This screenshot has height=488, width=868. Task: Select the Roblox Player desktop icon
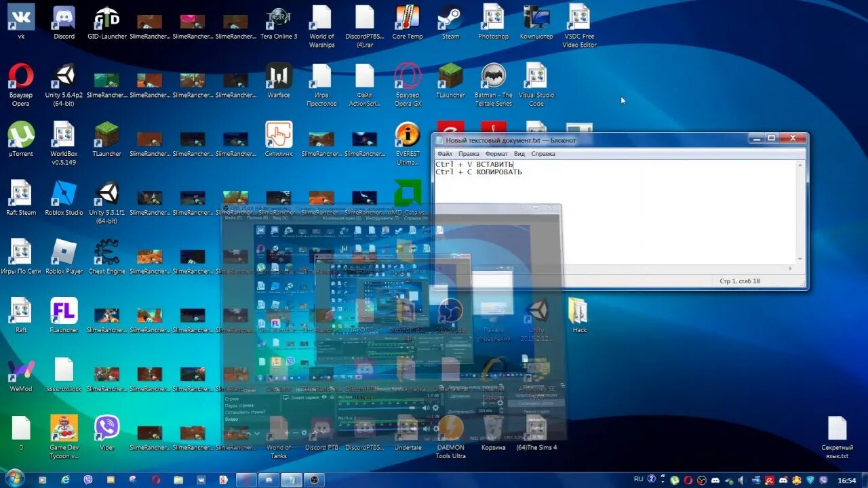[64, 256]
